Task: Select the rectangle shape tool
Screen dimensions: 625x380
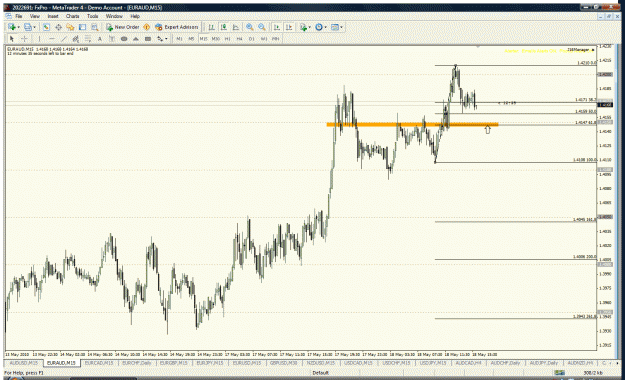Action: pyautogui.click(x=148, y=39)
